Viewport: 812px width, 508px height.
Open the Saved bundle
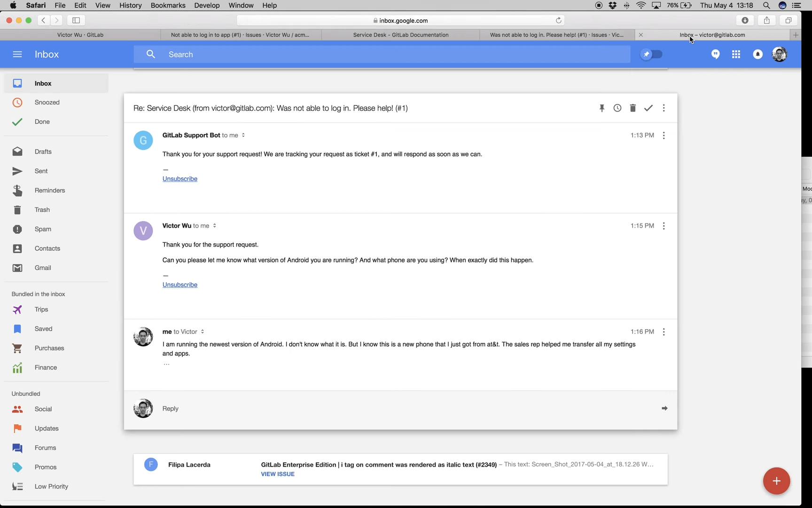pos(56,329)
